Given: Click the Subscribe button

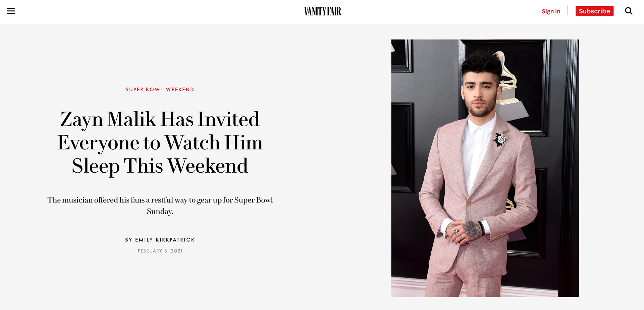Looking at the screenshot, I should coord(594,11).
